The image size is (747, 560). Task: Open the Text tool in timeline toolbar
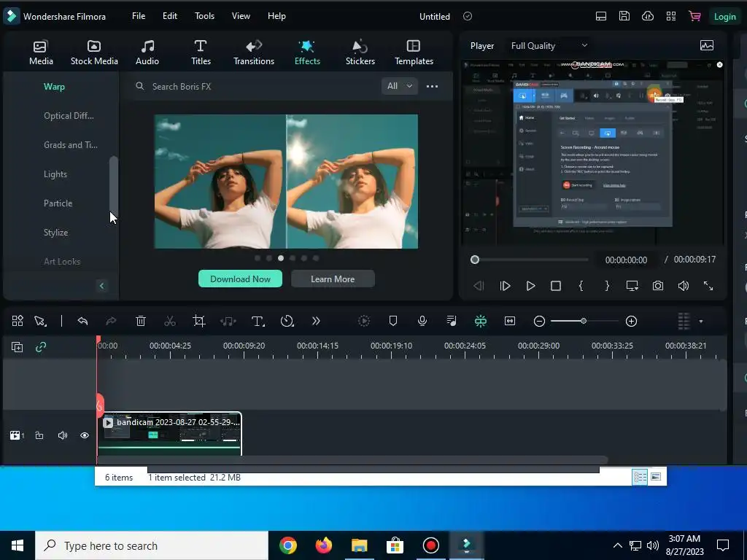tap(258, 321)
